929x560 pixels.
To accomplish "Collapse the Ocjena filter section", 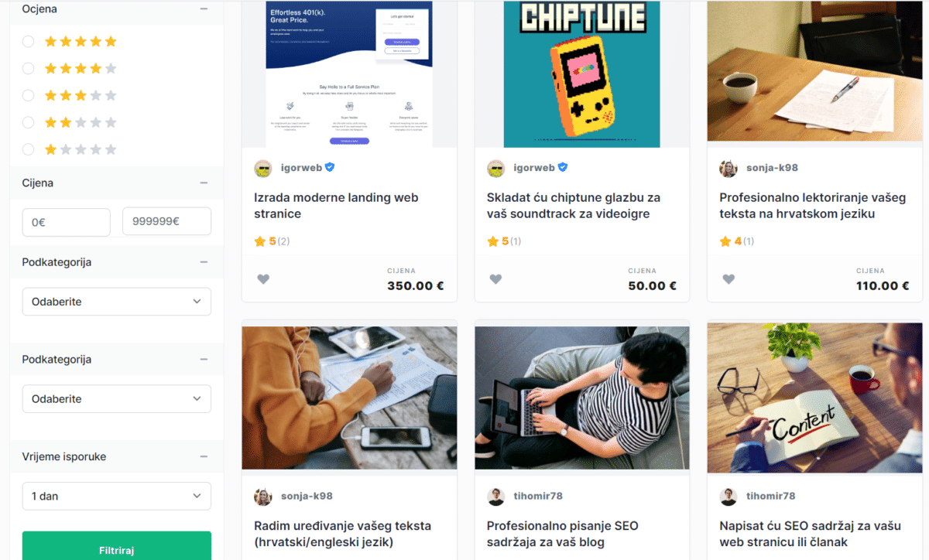I will click(x=204, y=9).
